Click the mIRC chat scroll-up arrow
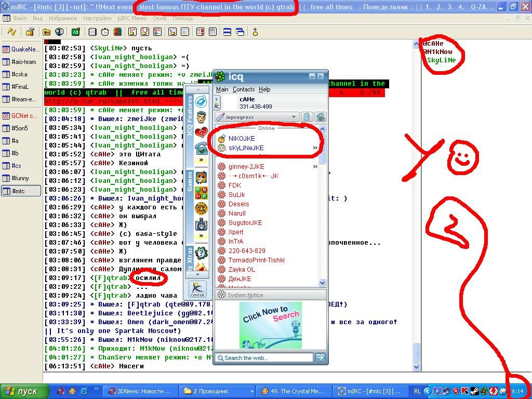Screen dimensions: 532x399 (x=416, y=44)
